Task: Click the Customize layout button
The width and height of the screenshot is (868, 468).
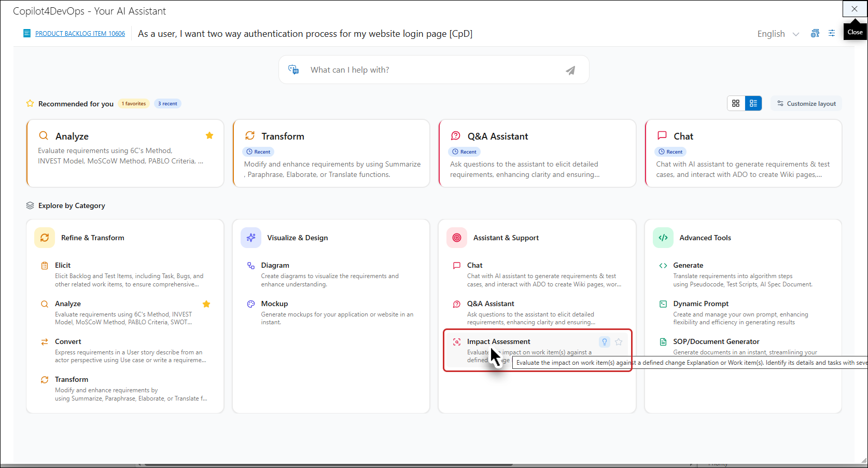Action: tap(806, 104)
